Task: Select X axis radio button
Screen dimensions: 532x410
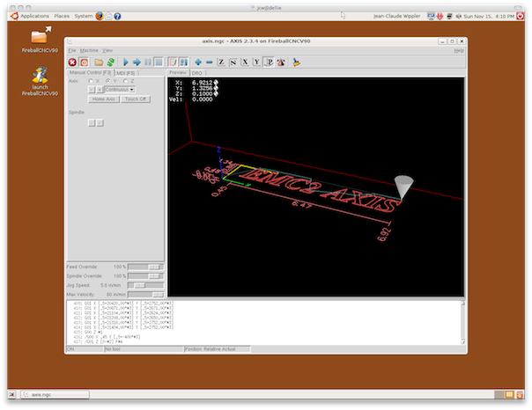Action: 91,81
